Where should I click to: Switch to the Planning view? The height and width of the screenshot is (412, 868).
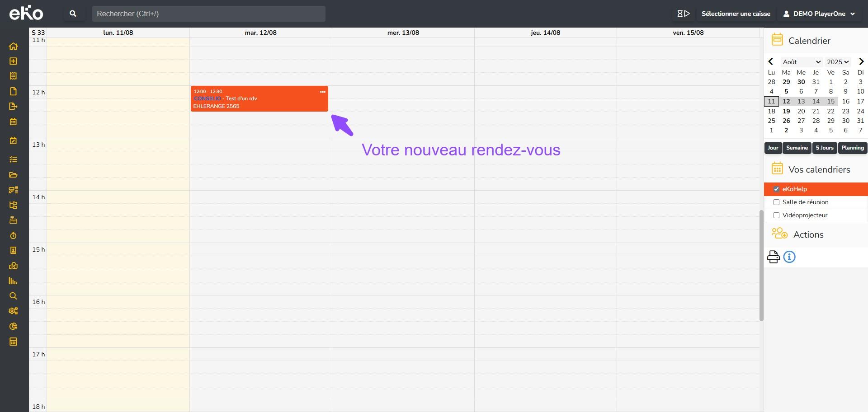coord(852,148)
